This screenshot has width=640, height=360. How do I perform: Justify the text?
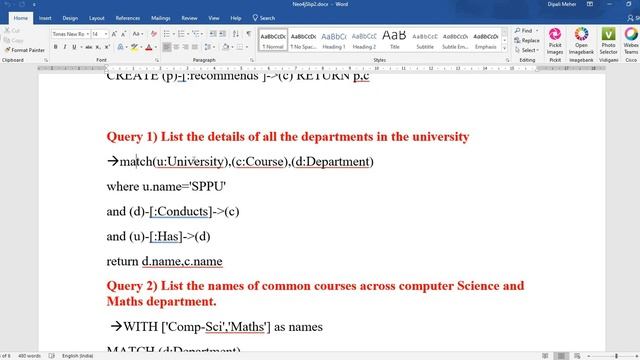(x=195, y=47)
